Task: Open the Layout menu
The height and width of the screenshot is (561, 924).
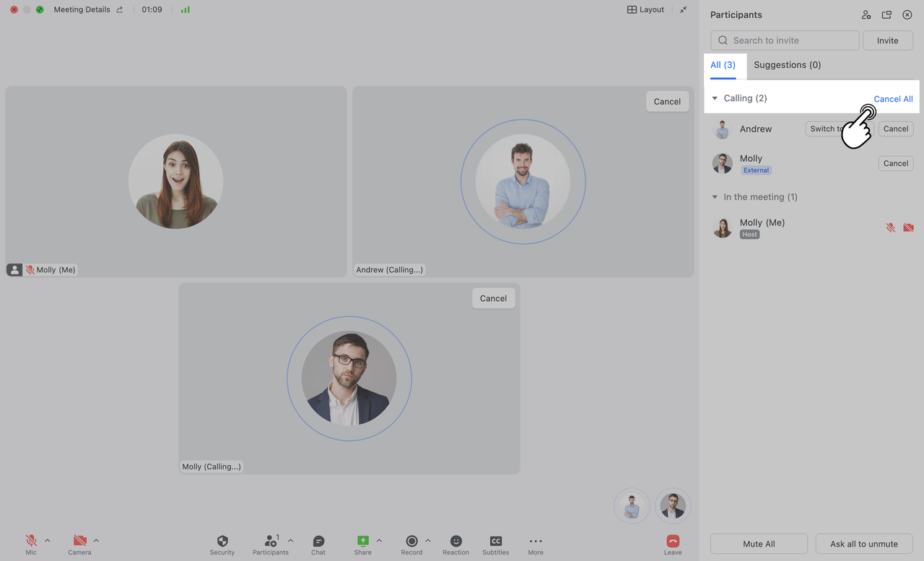Action: [645, 9]
